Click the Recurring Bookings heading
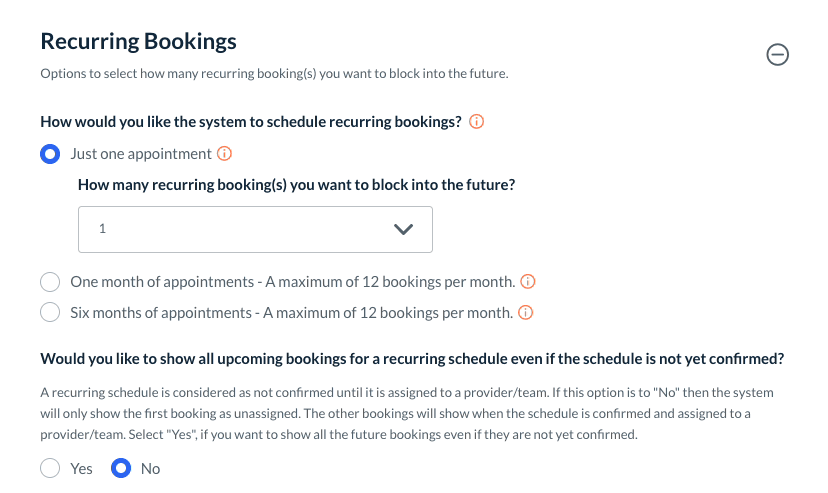 pos(138,42)
